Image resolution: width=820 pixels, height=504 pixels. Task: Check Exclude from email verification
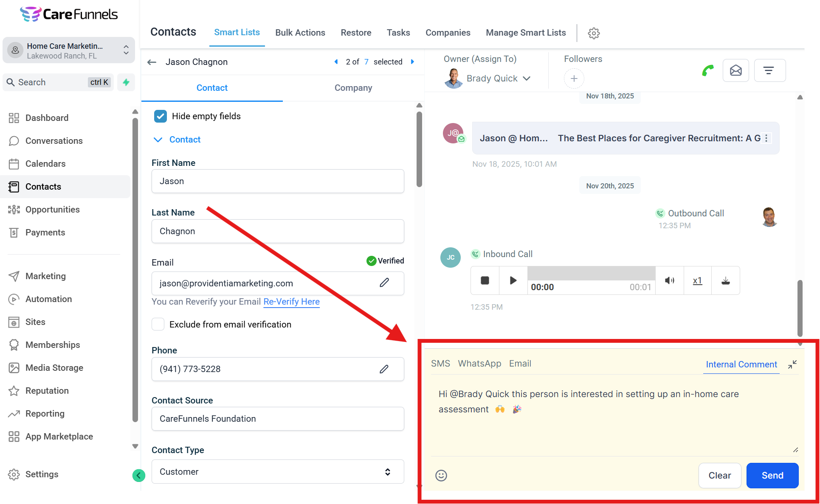point(158,325)
